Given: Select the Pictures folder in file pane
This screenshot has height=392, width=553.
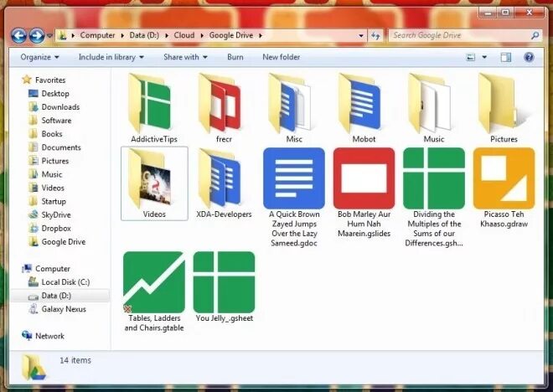Looking at the screenshot, I should [504, 107].
